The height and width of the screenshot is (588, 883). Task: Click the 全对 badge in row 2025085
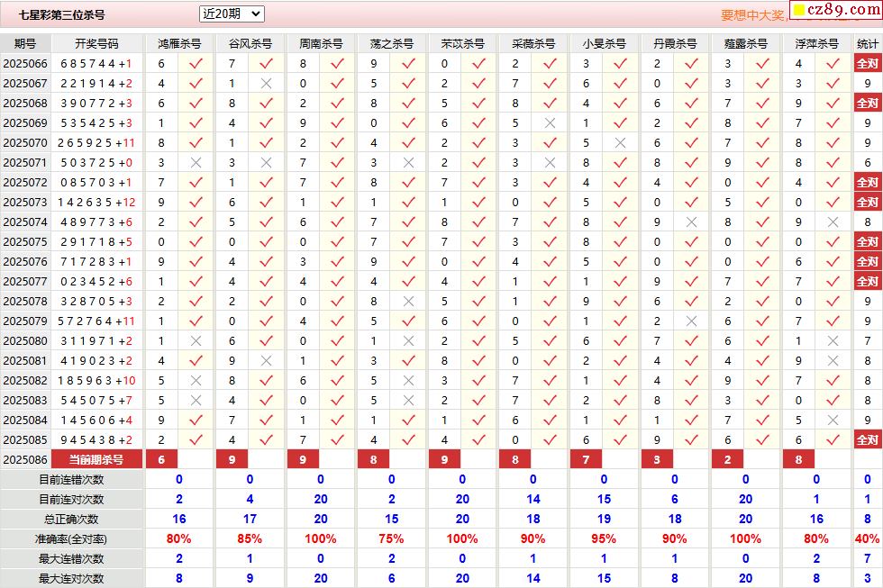click(x=867, y=440)
